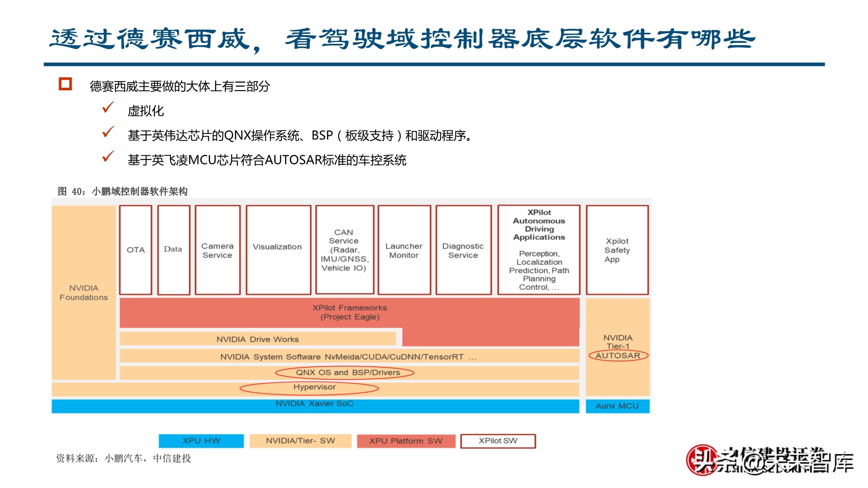Click the circled AUTOSAR label

coord(618,355)
